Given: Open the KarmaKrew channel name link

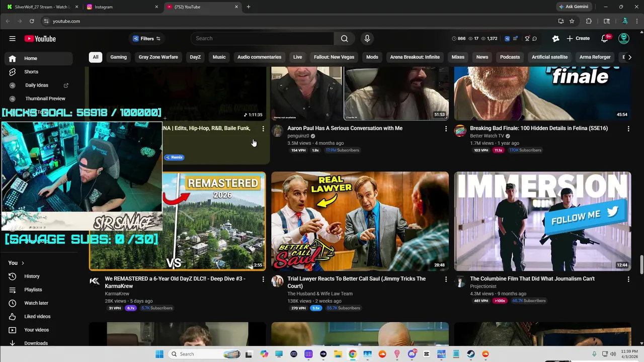Looking at the screenshot, I should pos(117,294).
